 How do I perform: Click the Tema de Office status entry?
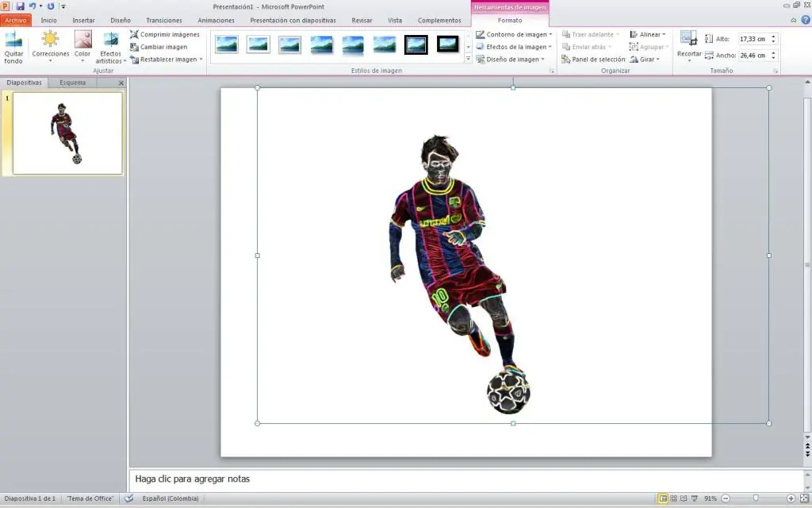[x=90, y=498]
